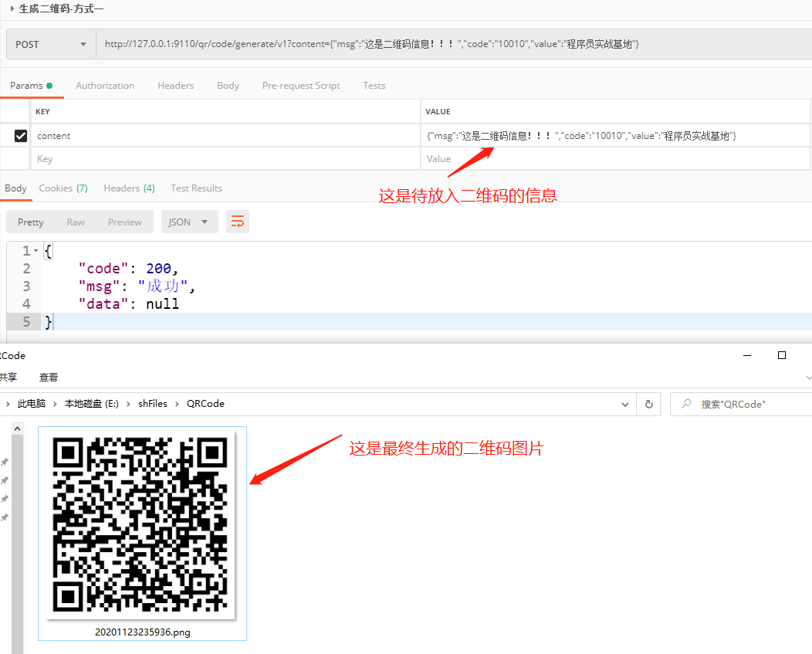Click 本地磁盘 (E:) in the breadcrumb
This screenshot has width=812, height=654.
tap(92, 404)
